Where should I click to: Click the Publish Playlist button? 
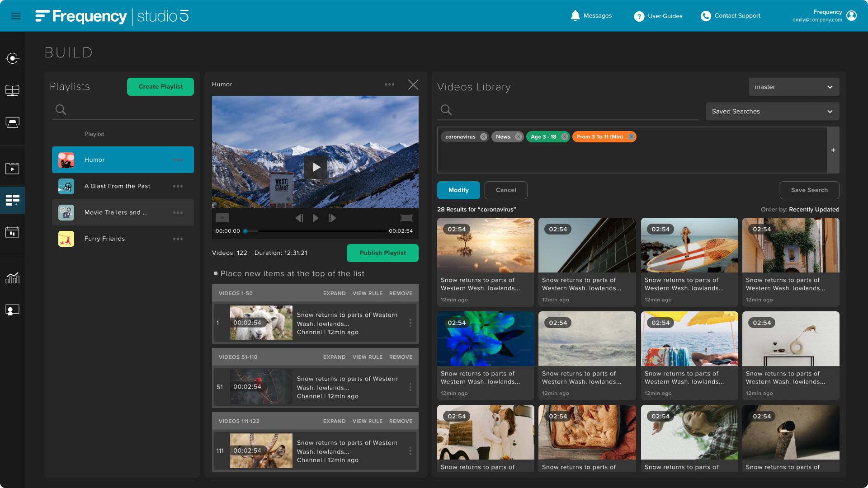coord(382,253)
